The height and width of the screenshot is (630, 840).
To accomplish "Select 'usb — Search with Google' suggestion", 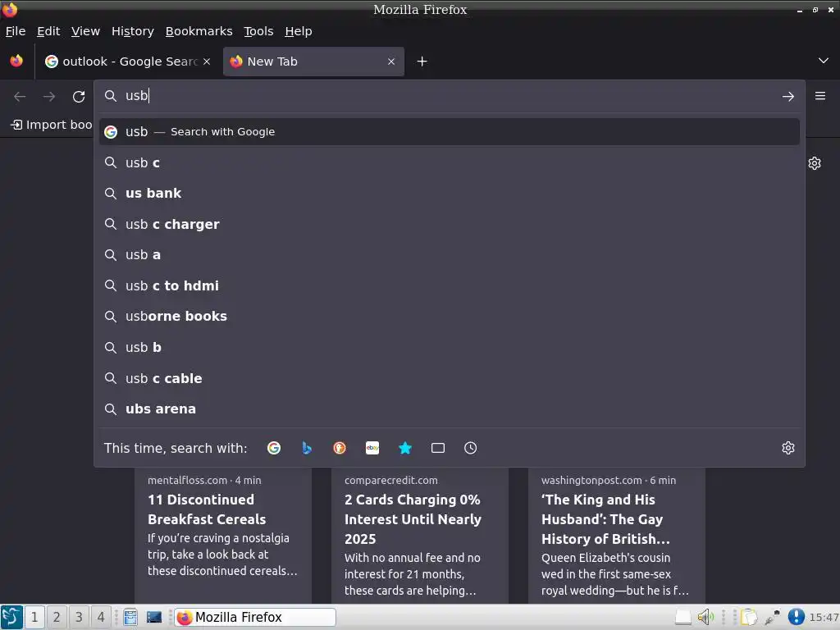I will point(449,132).
